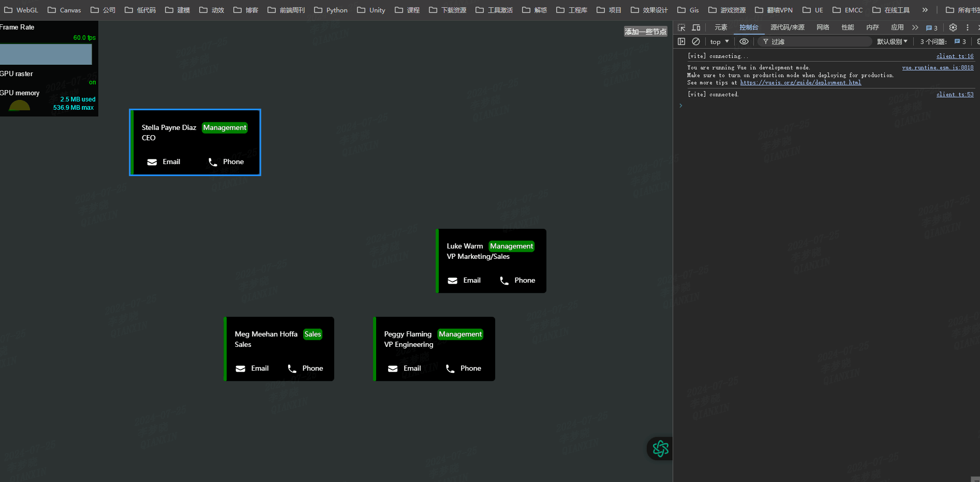Viewport: 980px width, 482px height.
Task: Click the Management badge on Peggy Flaming's card
Action: coord(460,334)
